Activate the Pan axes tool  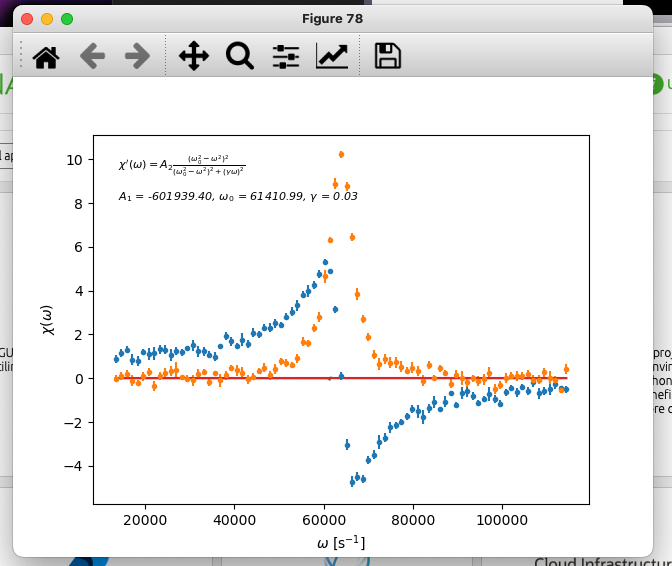pos(194,56)
